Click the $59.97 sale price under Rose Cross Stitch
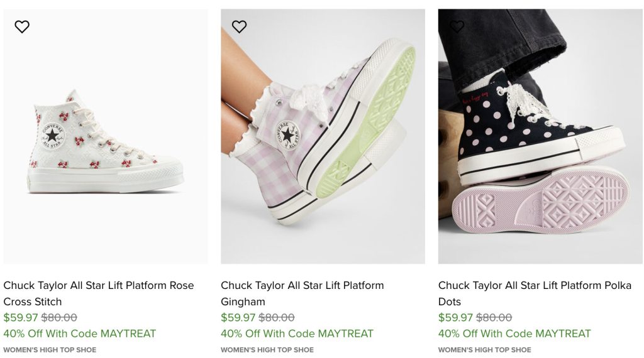This screenshot has height=358, width=644. coord(20,318)
